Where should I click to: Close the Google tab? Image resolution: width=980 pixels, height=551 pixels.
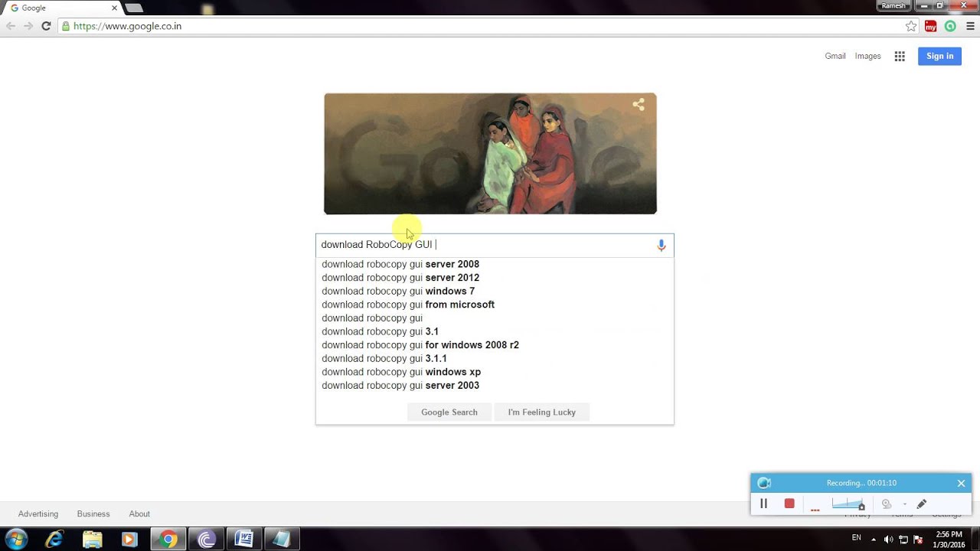pos(116,8)
